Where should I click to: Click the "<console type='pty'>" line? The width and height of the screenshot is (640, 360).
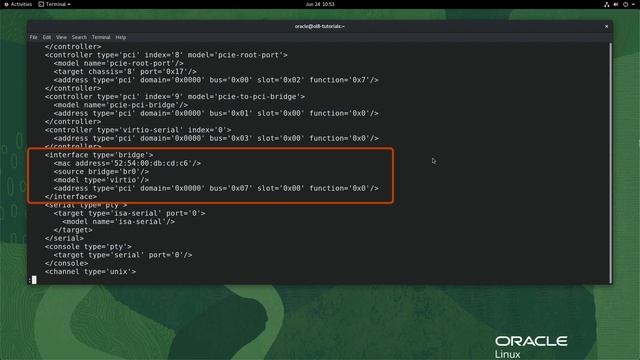click(x=88, y=247)
